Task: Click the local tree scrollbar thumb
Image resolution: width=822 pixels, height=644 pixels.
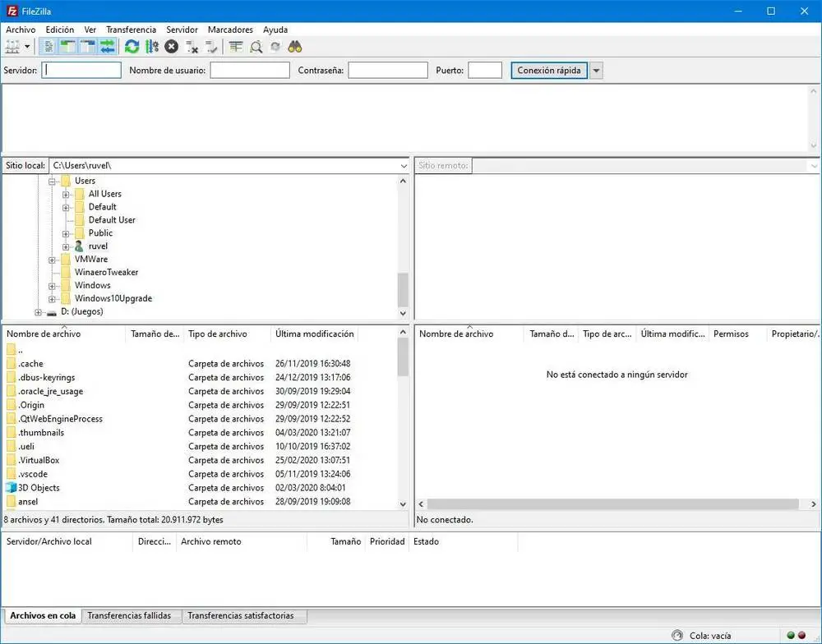Action: 403,290
